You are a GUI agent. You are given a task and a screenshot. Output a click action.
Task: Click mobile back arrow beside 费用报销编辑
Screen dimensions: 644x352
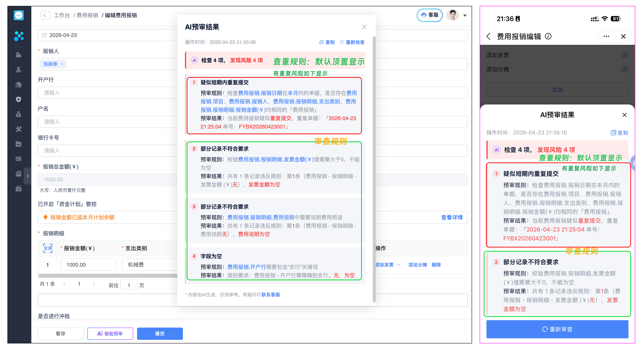click(x=489, y=36)
